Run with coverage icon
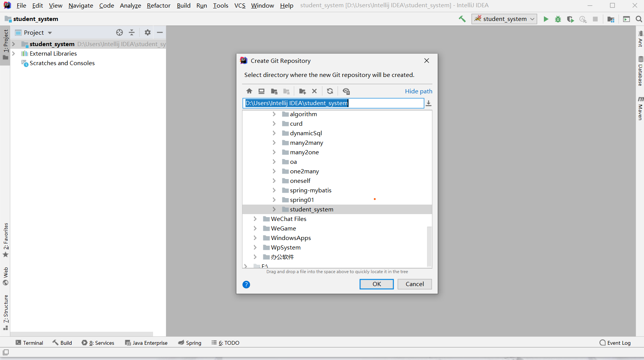644x360 pixels. click(x=570, y=19)
